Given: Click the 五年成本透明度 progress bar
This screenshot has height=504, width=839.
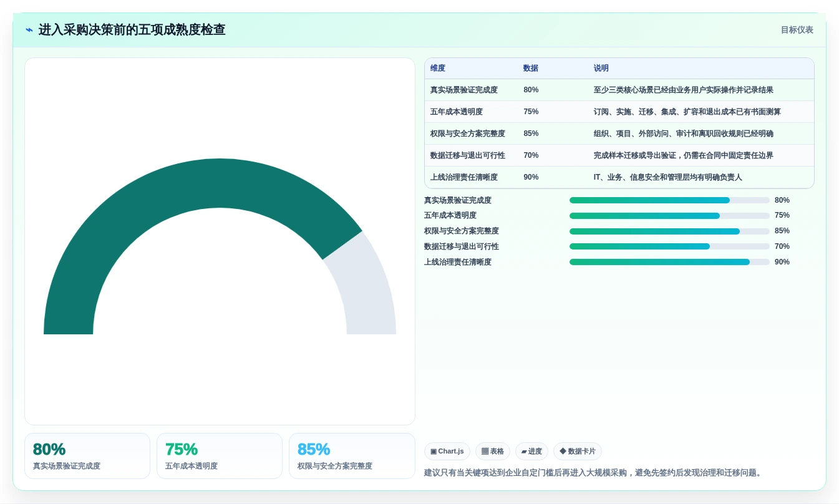Looking at the screenshot, I should [x=669, y=215].
